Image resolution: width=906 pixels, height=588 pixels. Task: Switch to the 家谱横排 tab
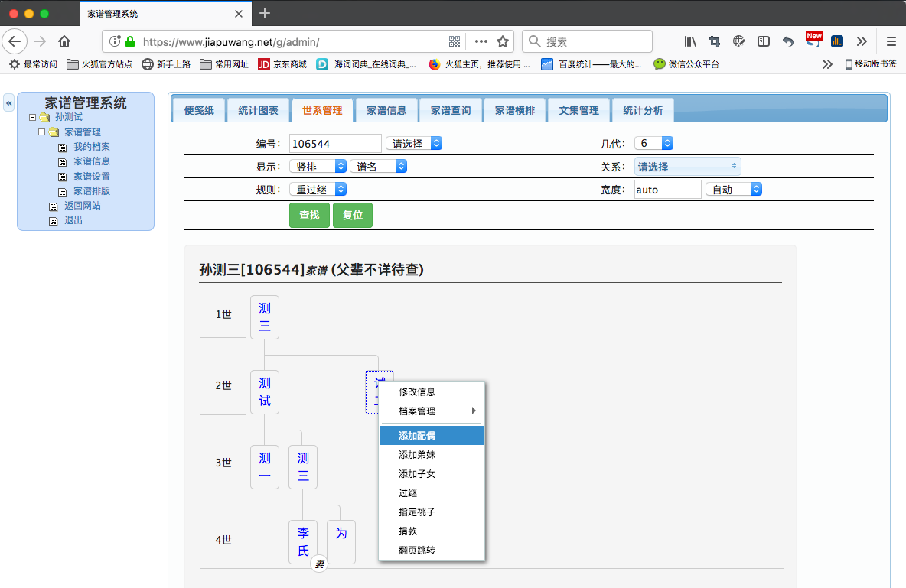click(515, 110)
